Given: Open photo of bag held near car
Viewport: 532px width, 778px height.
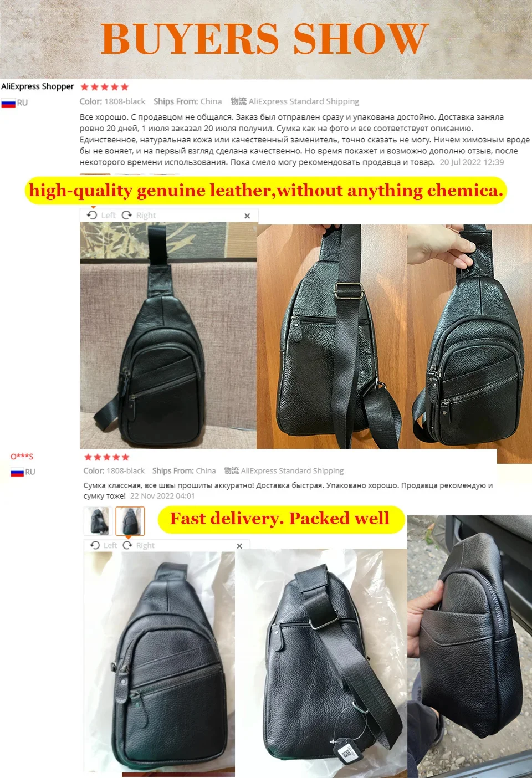Looking at the screenshot, I should 469,647.
